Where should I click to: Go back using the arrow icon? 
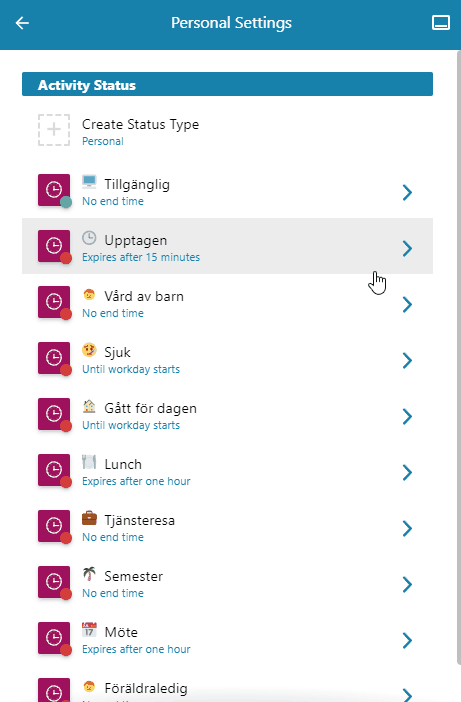pos(22,23)
